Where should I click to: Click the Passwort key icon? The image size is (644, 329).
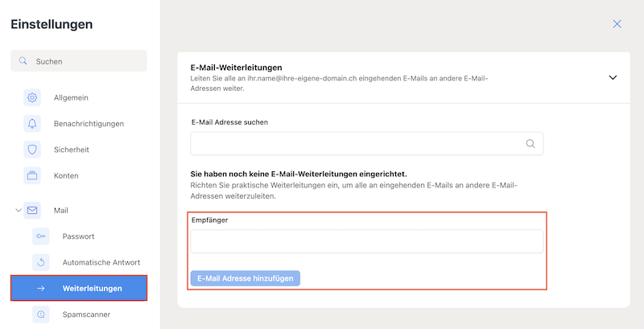tap(41, 236)
